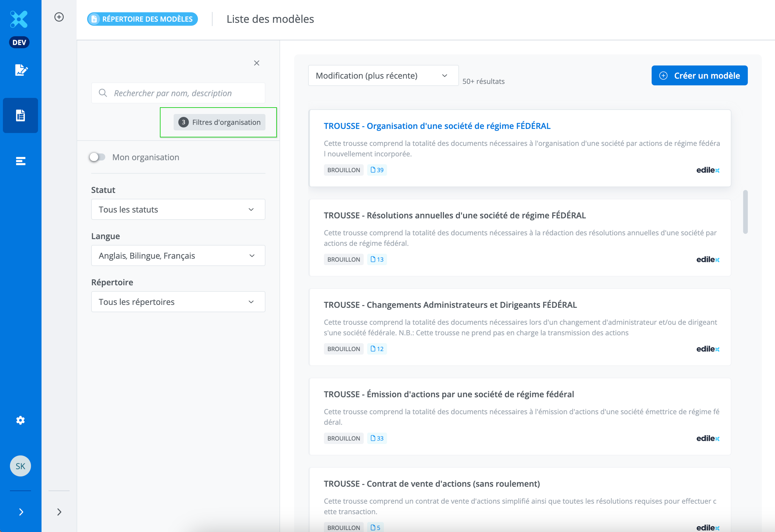
Task: Click the circled plus icon at top
Action: click(x=59, y=17)
